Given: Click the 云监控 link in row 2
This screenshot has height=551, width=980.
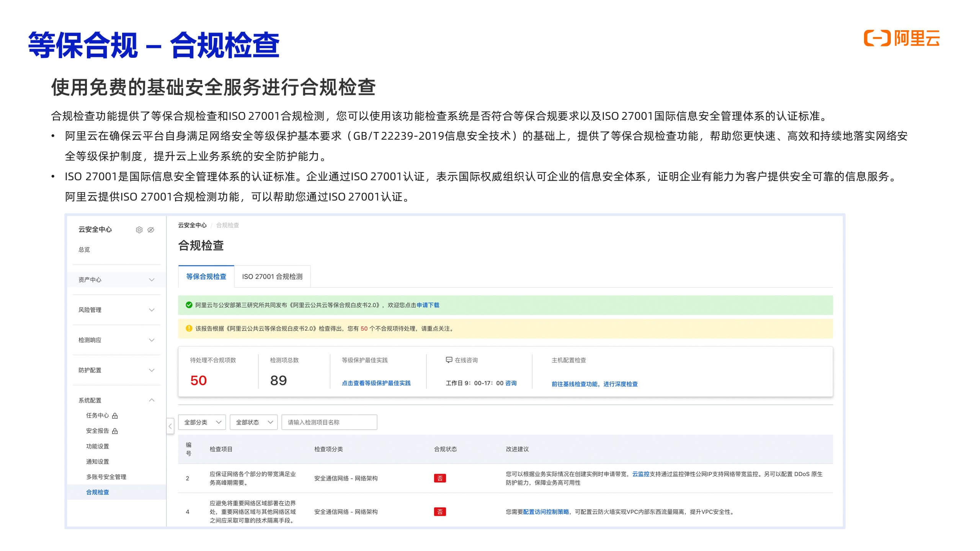Looking at the screenshot, I should click(x=640, y=474).
